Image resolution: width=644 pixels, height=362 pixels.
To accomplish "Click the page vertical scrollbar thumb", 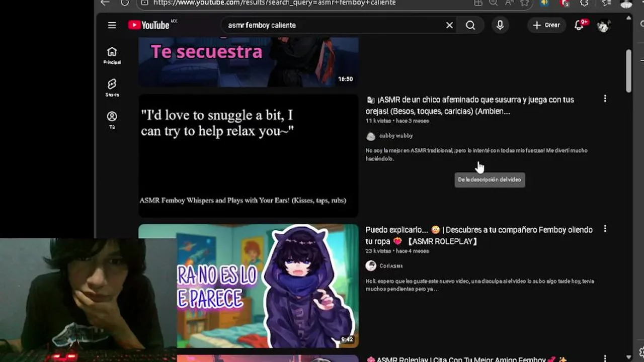I will [629, 71].
